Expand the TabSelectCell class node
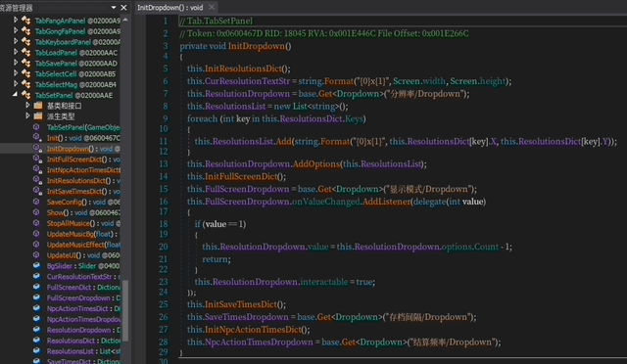The width and height of the screenshot is (627, 364). (16, 73)
